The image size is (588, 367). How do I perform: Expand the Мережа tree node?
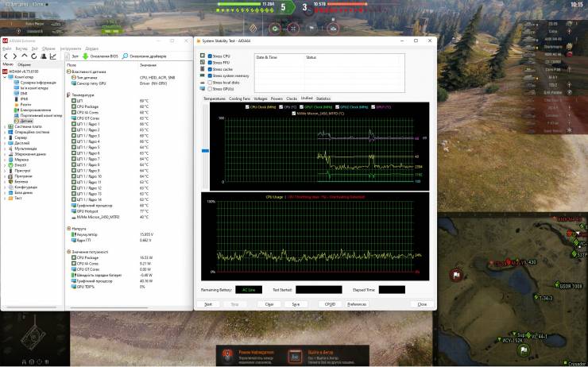[x=5, y=160]
